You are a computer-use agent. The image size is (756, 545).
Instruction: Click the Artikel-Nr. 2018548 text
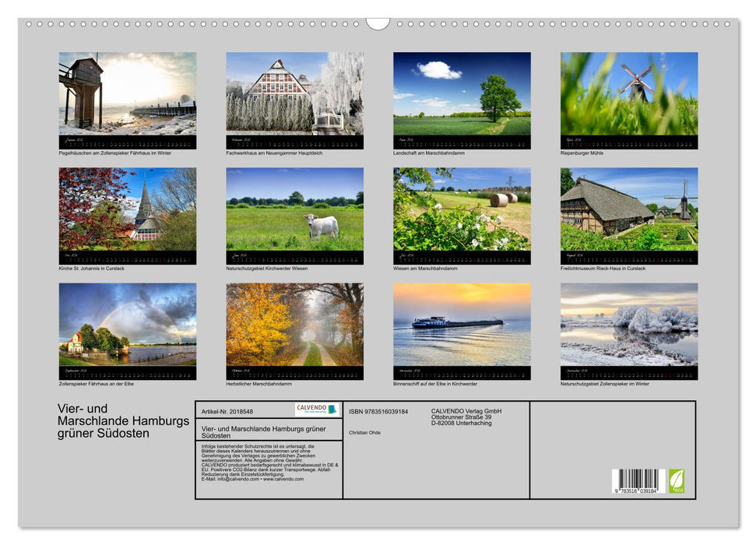pos(227,411)
